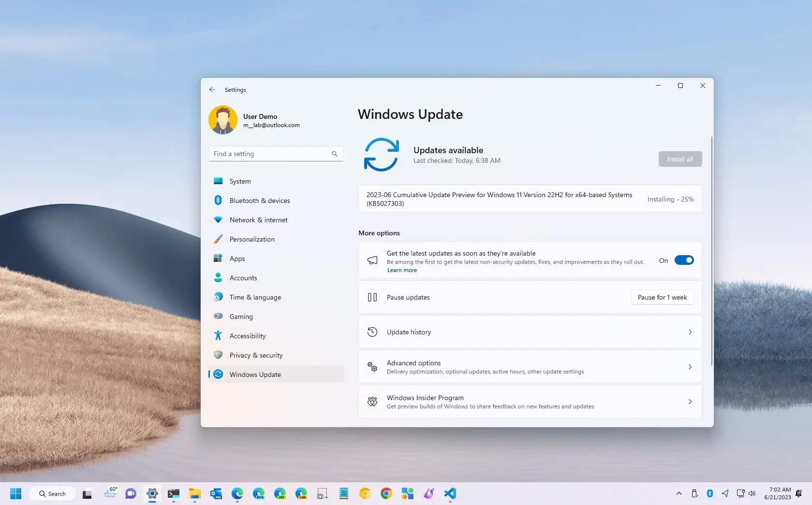Open Apps settings category

[276, 259]
